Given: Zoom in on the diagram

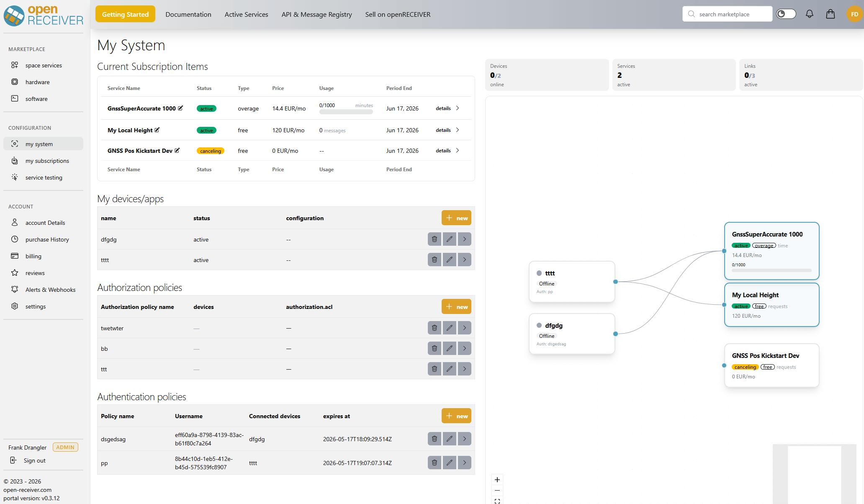Looking at the screenshot, I should coord(497,480).
